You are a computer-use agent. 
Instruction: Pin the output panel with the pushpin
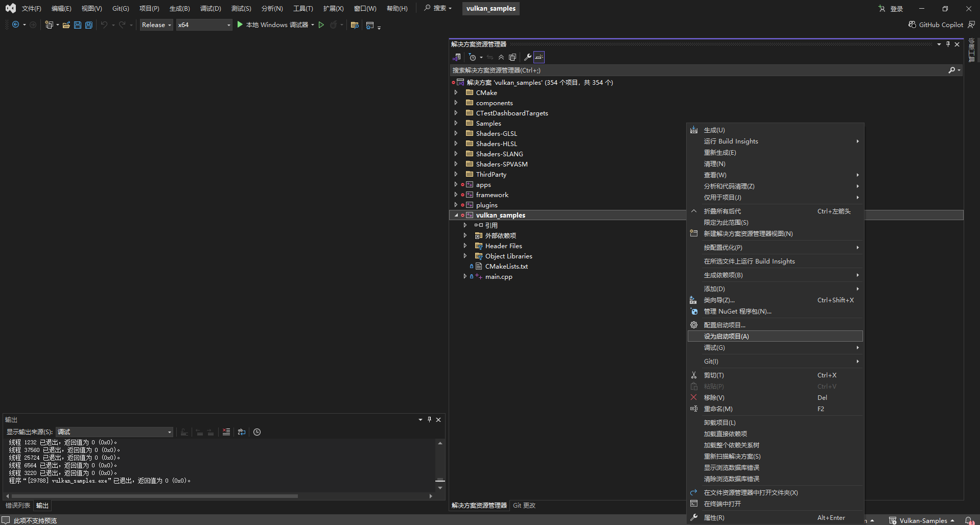pyautogui.click(x=429, y=419)
